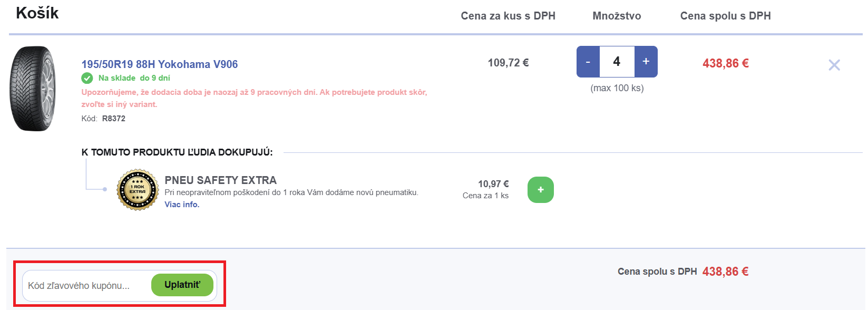Click the Košík page heading
The height and width of the screenshot is (310, 868).
37,13
